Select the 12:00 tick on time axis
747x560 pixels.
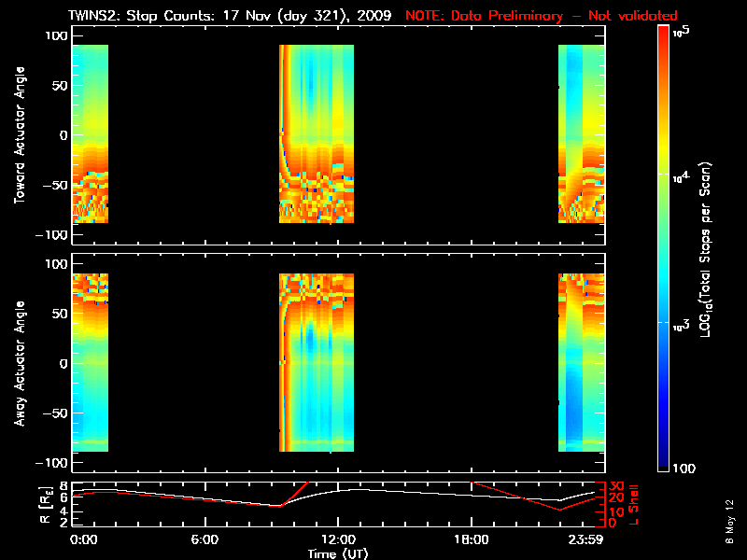coord(338,539)
